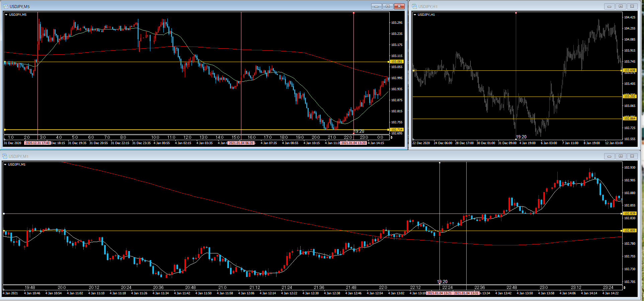Select the 102.864 price label on H1 chart
The height and width of the screenshot is (301, 644).
(629, 119)
